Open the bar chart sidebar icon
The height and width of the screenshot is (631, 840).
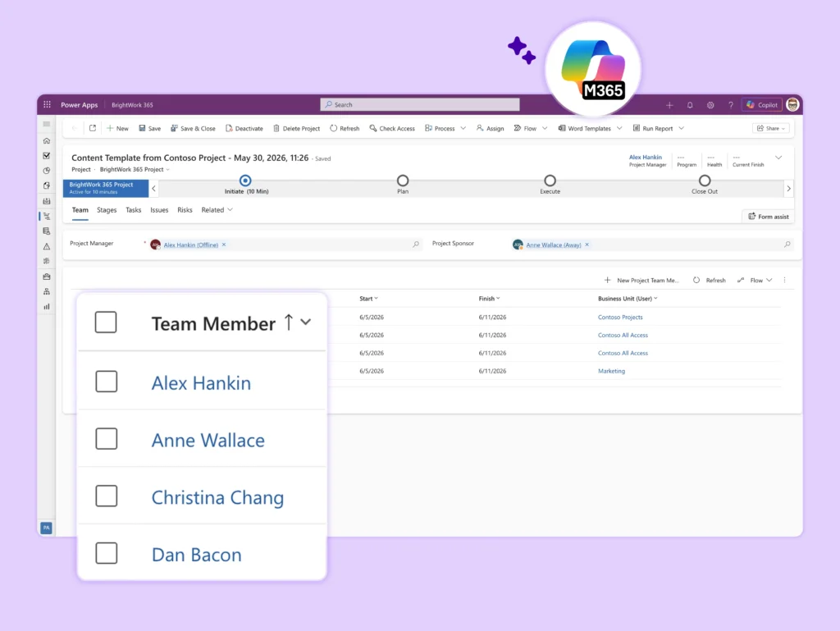point(47,306)
